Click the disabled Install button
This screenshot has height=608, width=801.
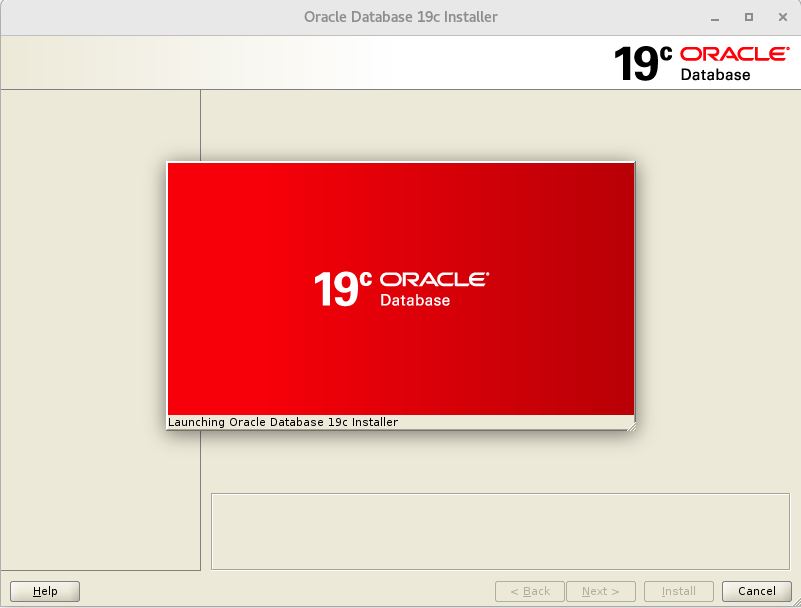(x=678, y=591)
